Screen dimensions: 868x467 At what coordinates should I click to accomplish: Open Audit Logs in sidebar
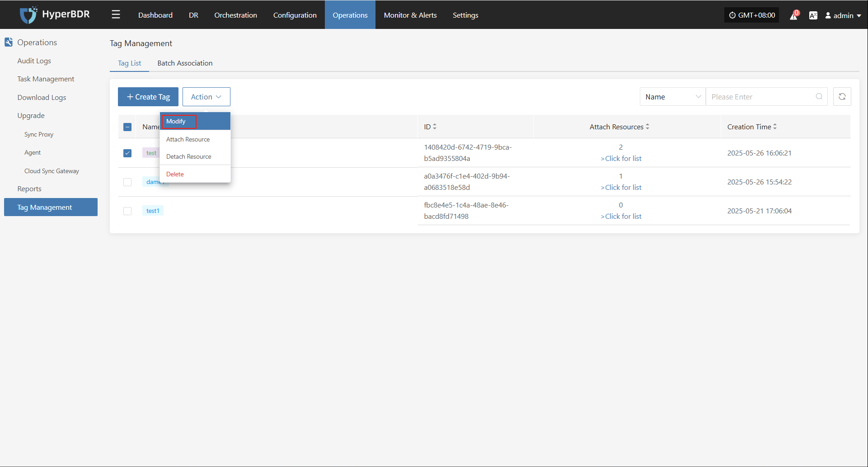pos(34,61)
